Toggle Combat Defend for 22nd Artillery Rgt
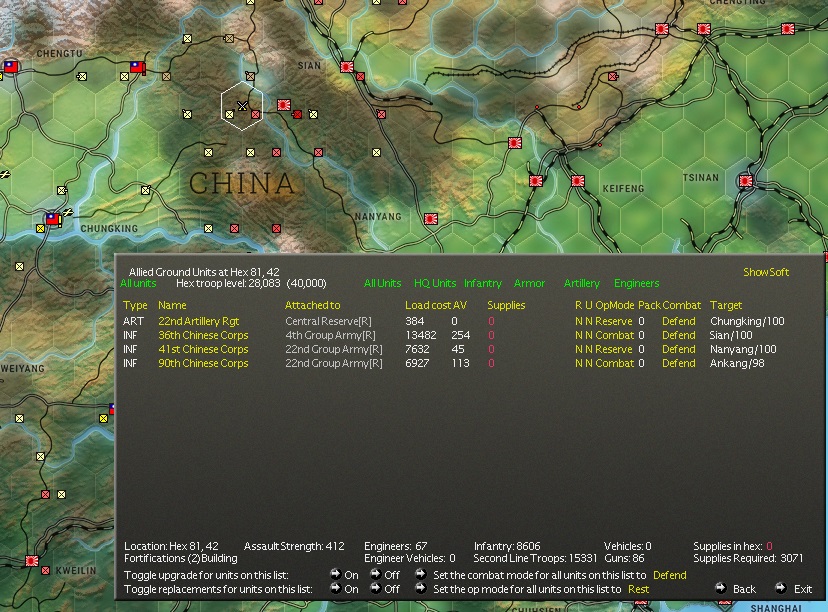Viewport: 828px width, 612px height. tap(679, 321)
